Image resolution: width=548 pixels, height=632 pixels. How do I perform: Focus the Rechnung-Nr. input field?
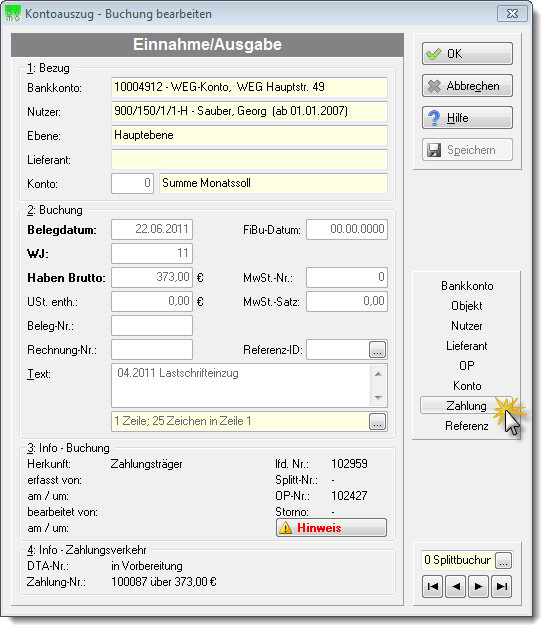point(152,349)
